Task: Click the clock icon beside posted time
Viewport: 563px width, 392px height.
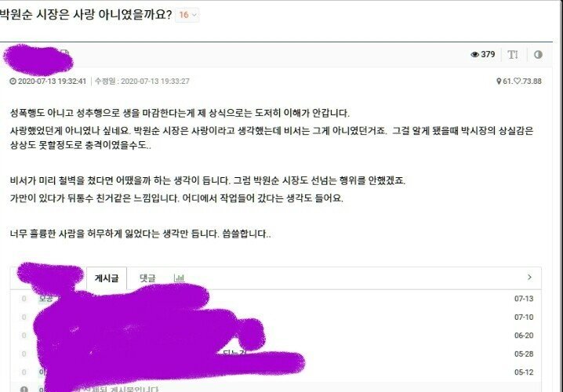Action: pos(13,82)
